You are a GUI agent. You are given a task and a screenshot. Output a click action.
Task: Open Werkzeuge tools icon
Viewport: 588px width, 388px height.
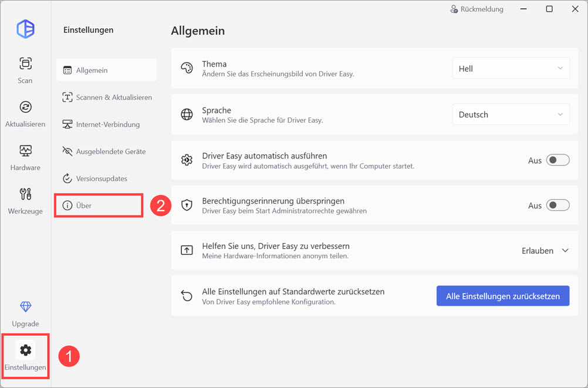pos(25,194)
